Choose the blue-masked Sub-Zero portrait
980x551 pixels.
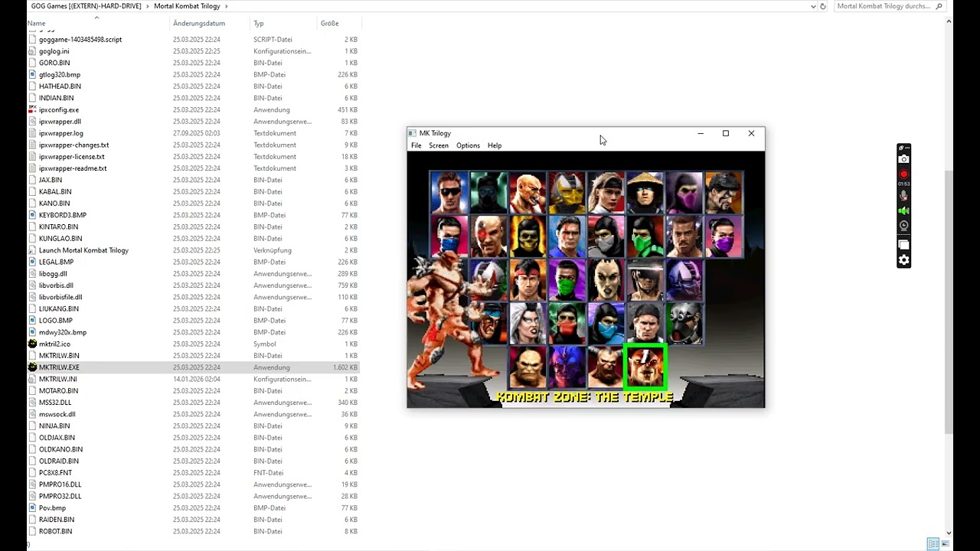[x=606, y=323]
